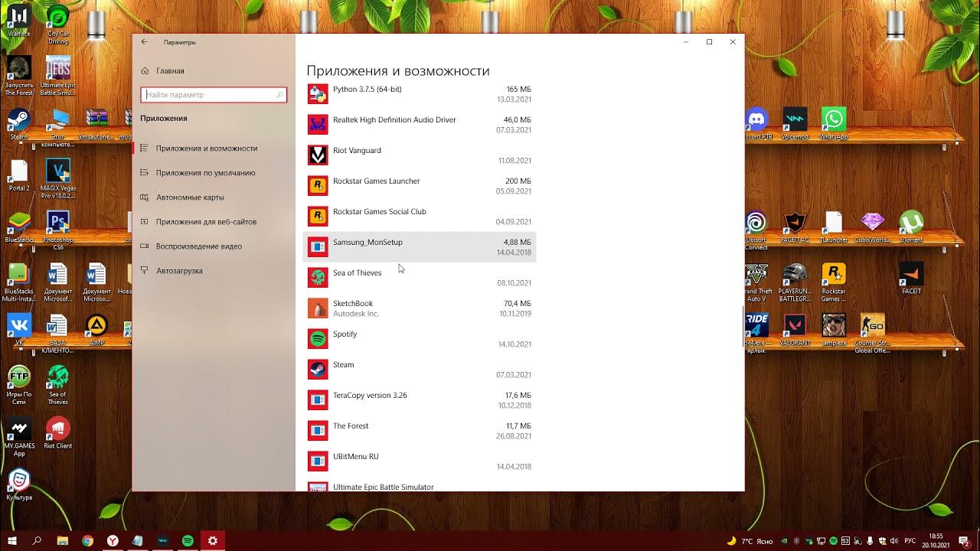Open the AIMP desktop shortcut
980x551 pixels.
[96, 329]
